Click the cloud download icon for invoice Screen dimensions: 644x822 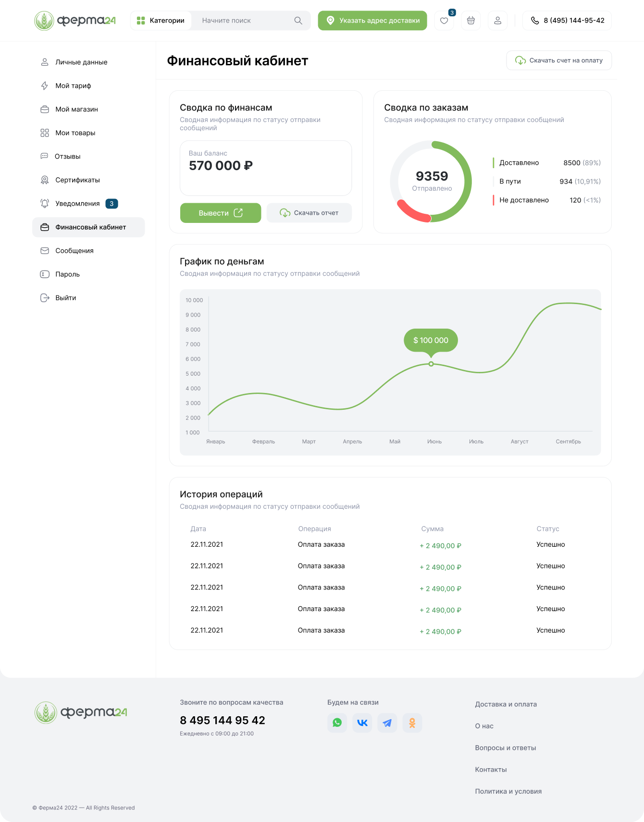point(520,61)
